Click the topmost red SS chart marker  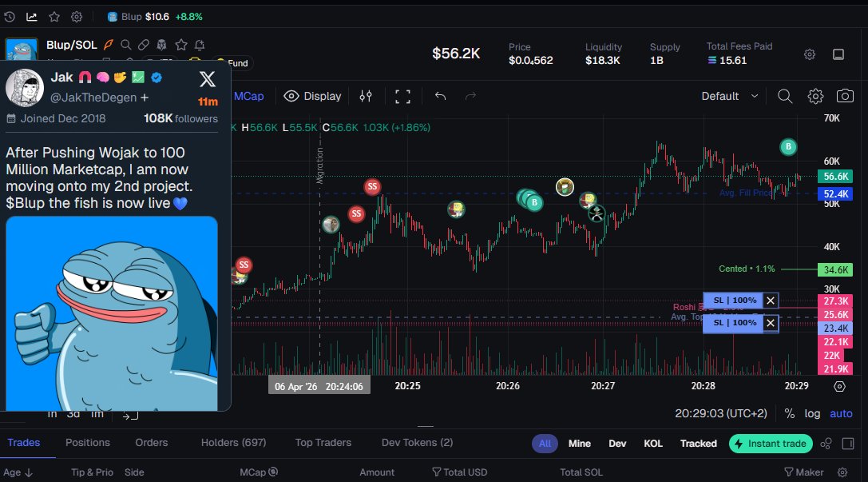pyautogui.click(x=373, y=187)
